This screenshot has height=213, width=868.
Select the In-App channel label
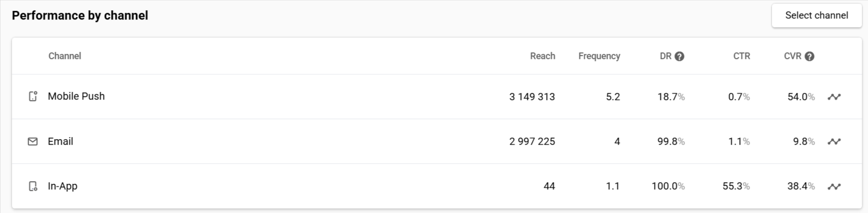tap(62, 186)
